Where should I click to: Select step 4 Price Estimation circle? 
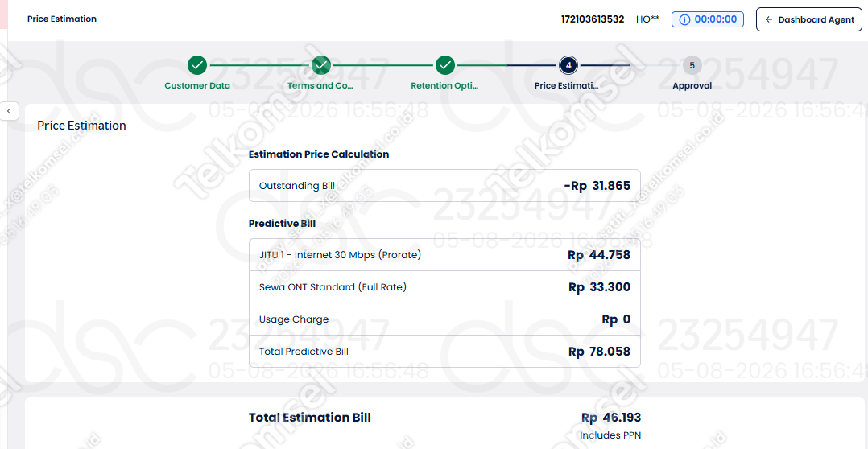click(568, 65)
